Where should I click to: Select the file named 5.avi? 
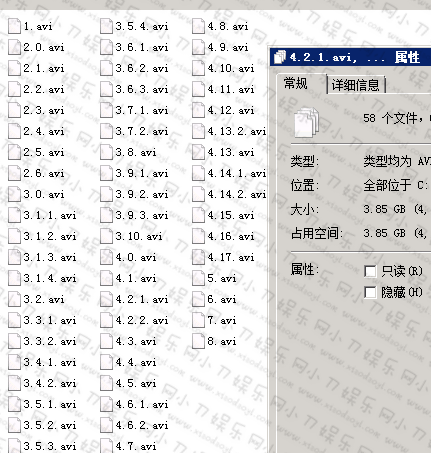[x=222, y=278]
